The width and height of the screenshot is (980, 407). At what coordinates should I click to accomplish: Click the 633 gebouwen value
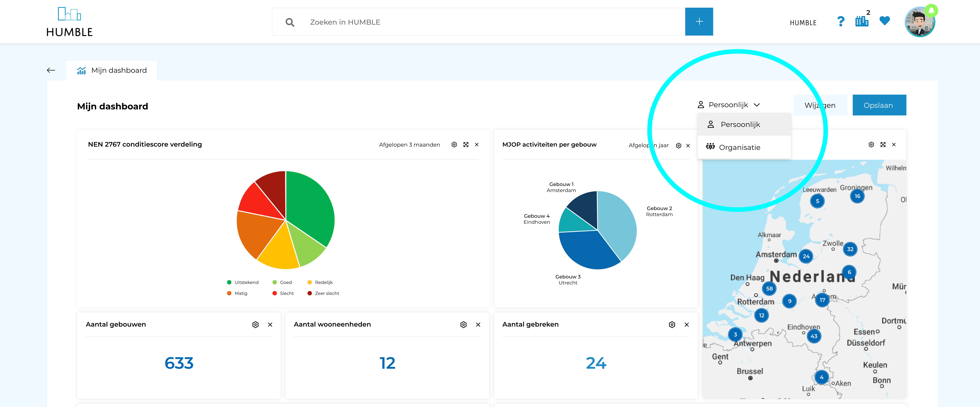pos(179,363)
